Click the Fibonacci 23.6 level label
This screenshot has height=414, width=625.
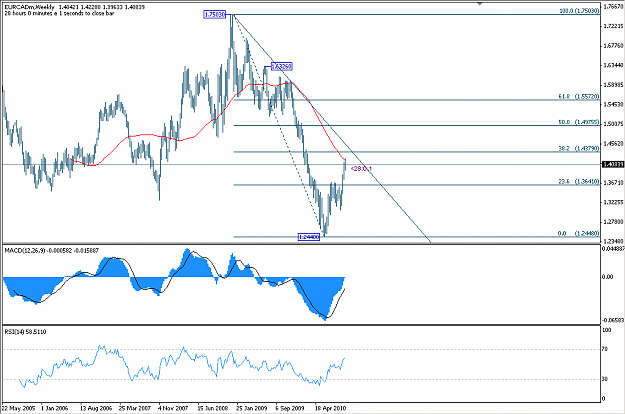point(579,181)
